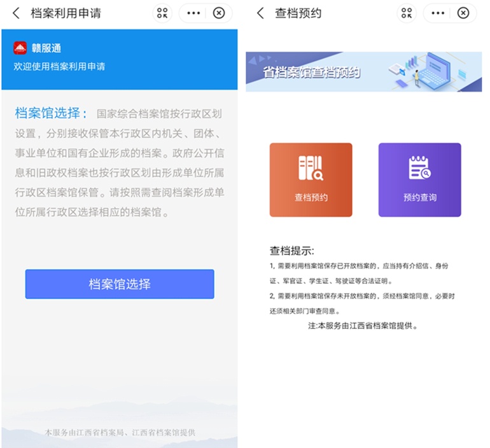Select the 查档预约 label in the orange tile
The width and height of the screenshot is (490, 448).
[x=311, y=197]
